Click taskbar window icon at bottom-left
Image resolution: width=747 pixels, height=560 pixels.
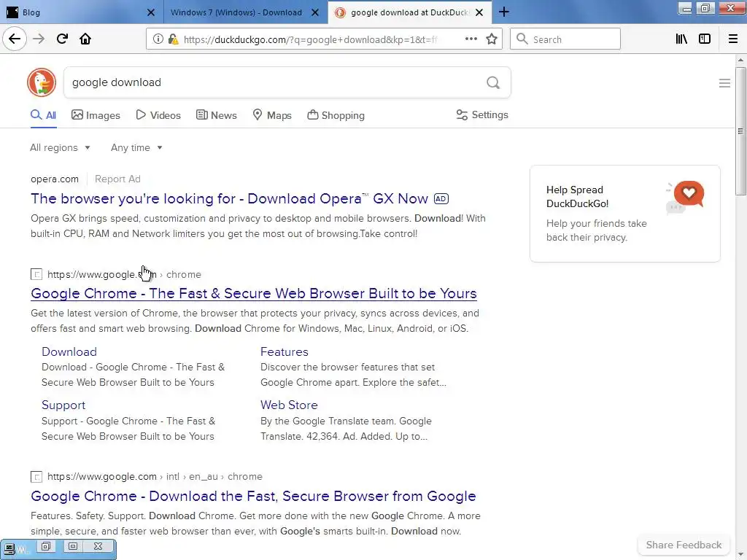tap(10, 548)
